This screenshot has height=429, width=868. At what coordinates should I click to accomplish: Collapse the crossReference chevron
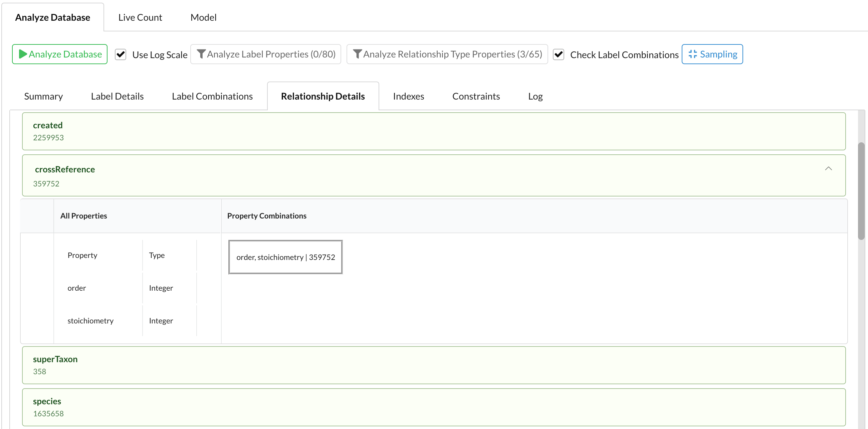tap(829, 169)
